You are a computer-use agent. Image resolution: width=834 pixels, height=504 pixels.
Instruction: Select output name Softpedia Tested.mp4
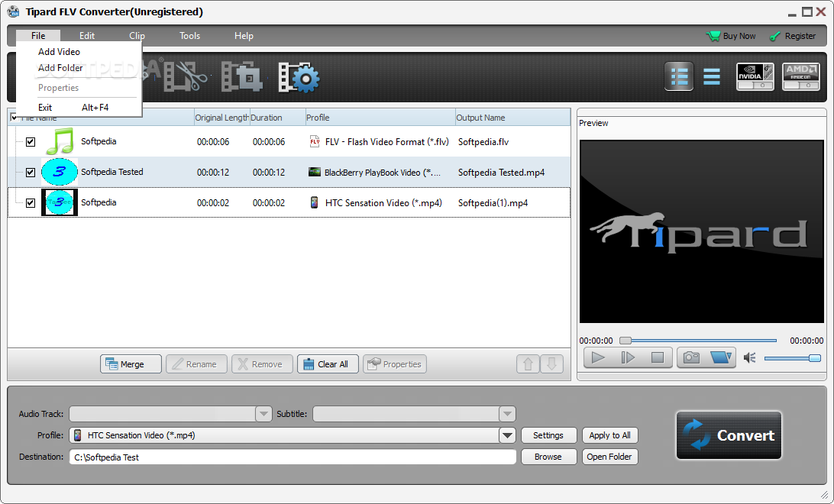(x=501, y=173)
